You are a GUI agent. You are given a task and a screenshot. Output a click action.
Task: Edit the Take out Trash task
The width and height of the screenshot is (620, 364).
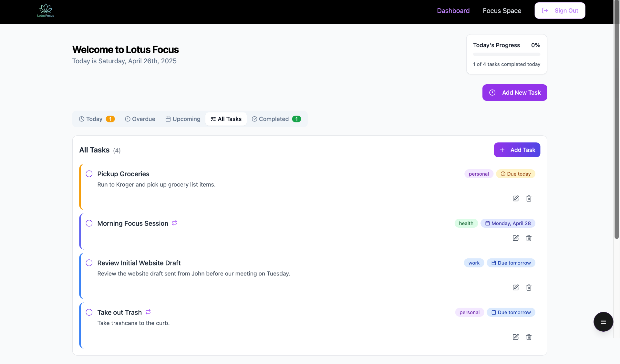[516, 337]
